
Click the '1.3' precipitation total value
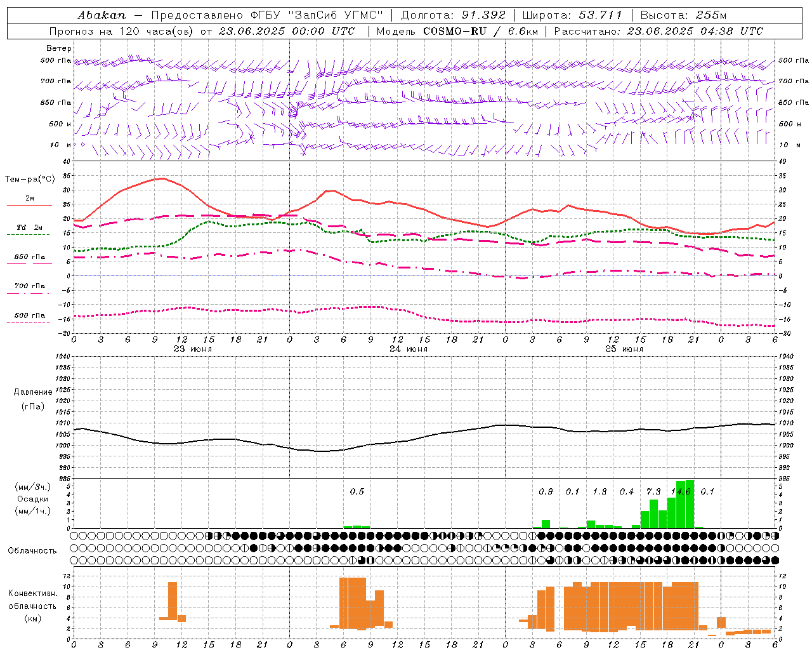tap(599, 492)
